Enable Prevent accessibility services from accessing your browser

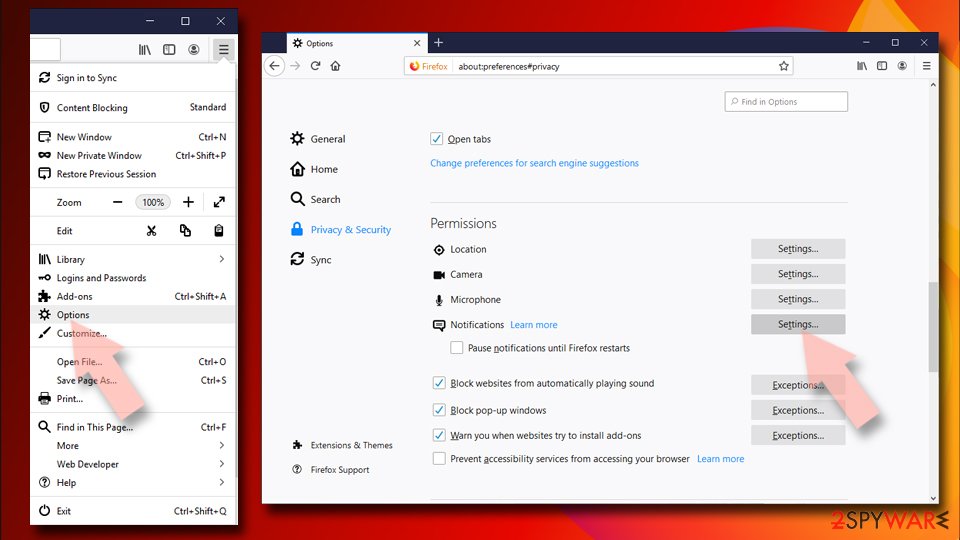tap(439, 459)
